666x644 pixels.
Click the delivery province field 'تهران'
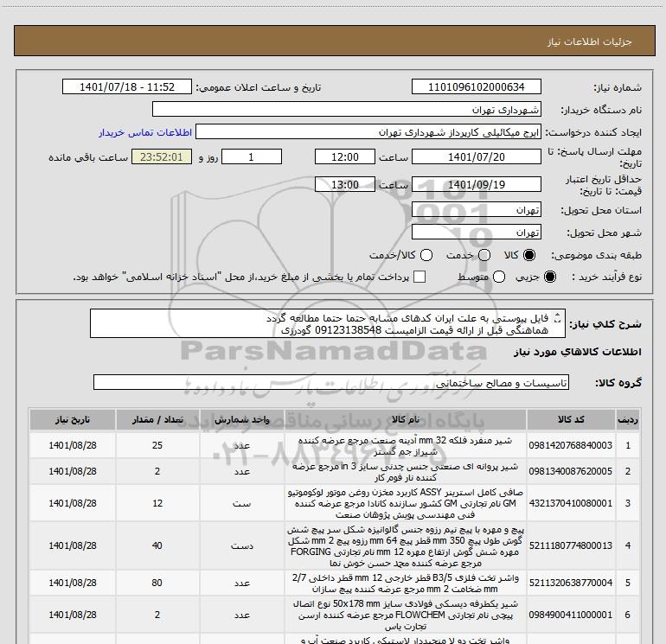point(476,210)
